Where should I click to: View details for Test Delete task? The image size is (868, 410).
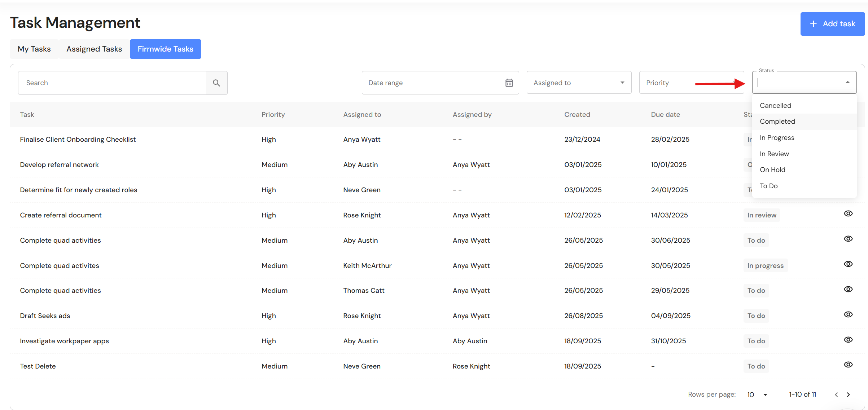click(x=848, y=365)
